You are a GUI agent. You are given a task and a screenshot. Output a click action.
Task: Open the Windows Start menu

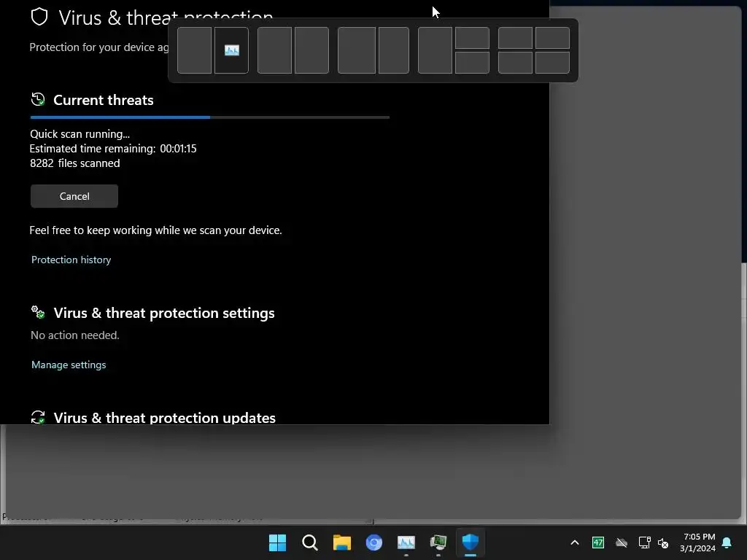(x=277, y=542)
